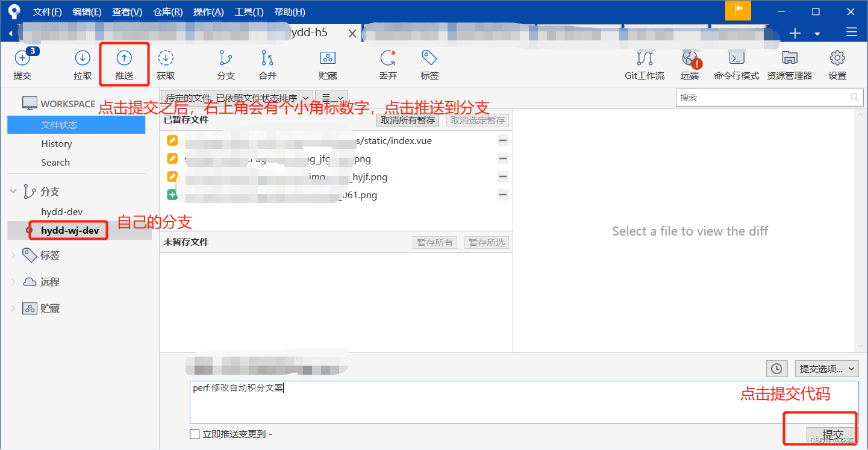Open the Git工作流 toolbar tool
Image resolution: width=868 pixels, height=450 pixels.
(x=645, y=64)
